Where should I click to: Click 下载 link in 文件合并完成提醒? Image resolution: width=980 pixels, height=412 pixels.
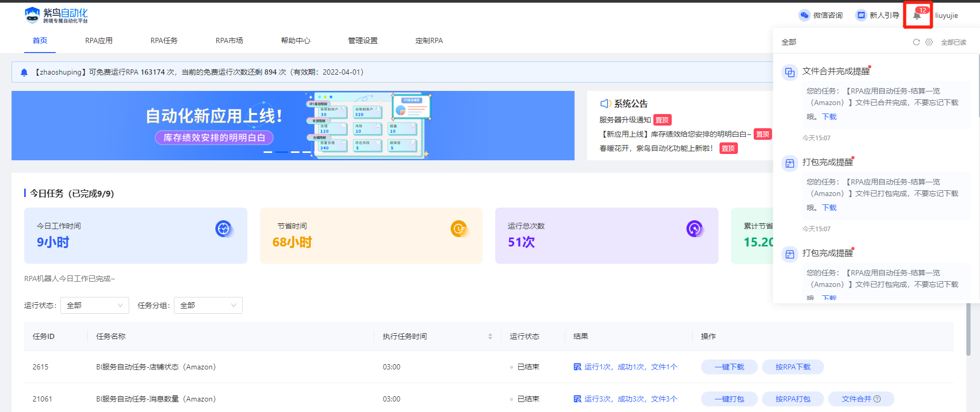[829, 117]
